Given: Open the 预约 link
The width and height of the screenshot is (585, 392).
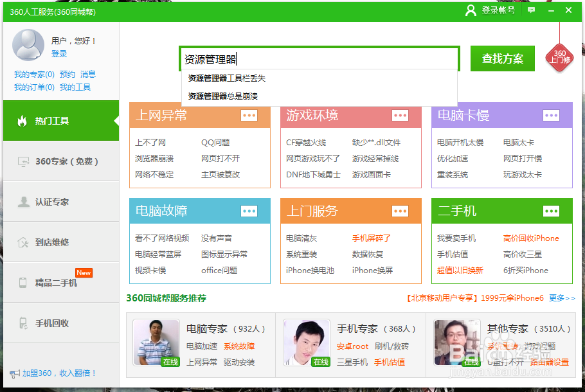Looking at the screenshot, I should pos(67,74).
